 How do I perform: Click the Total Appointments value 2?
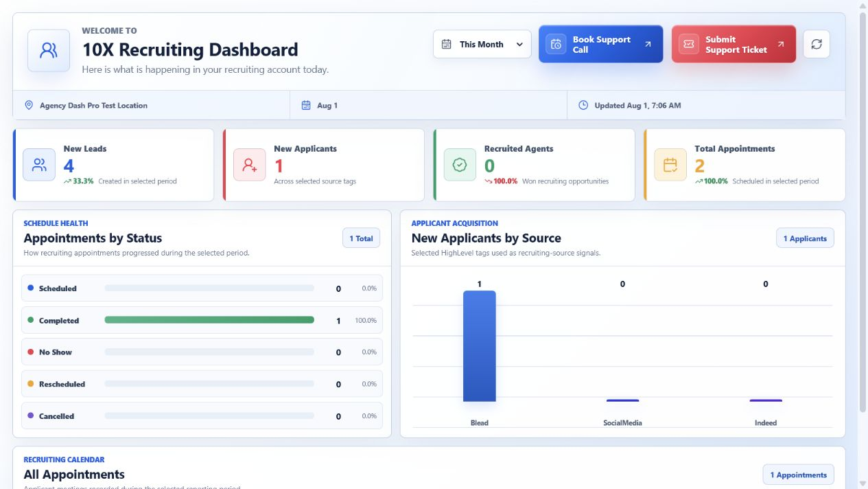pos(700,166)
